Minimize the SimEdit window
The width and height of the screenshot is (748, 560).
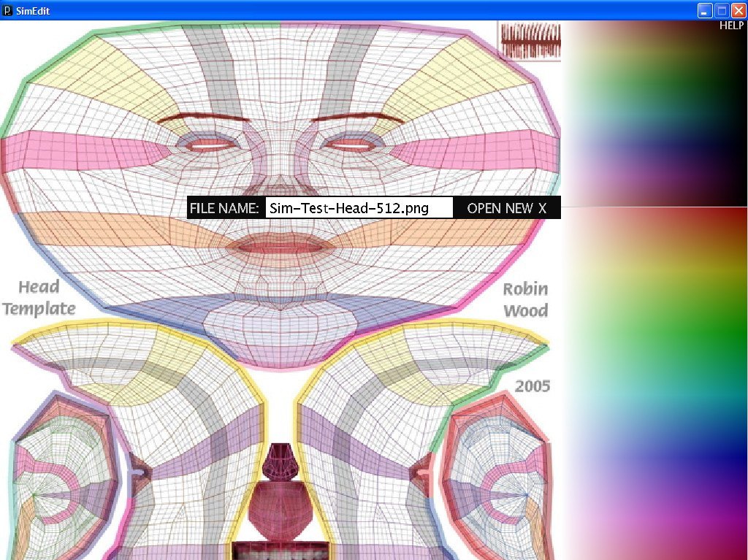click(x=705, y=10)
